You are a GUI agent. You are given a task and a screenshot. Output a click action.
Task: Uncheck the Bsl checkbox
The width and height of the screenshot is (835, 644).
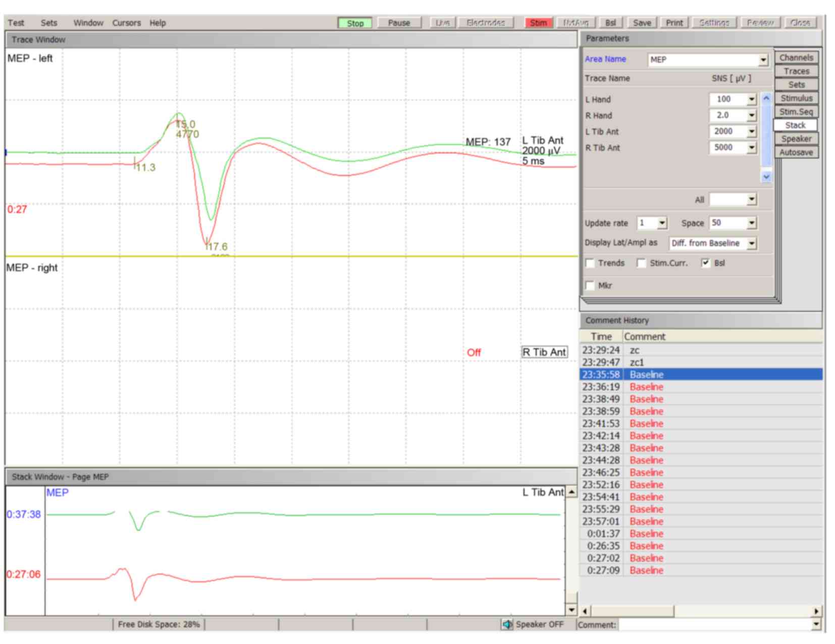706,263
